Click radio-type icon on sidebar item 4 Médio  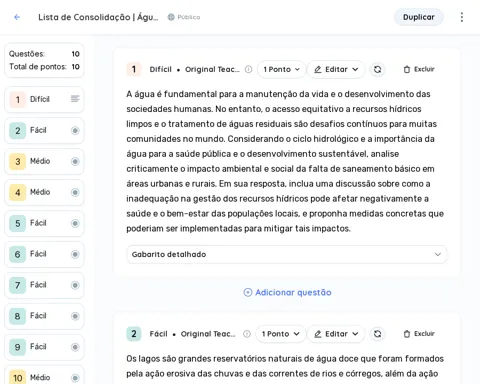click(75, 192)
